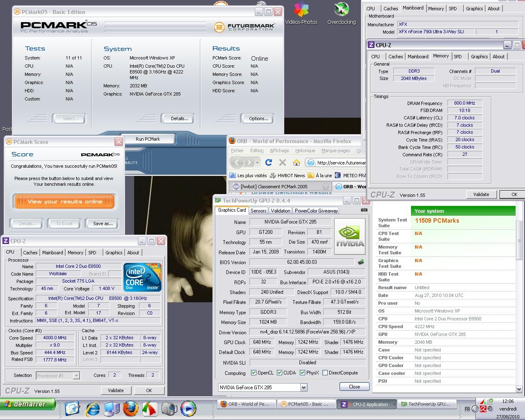
Task: Click the 11509 PCMarks score text
Action: [437, 221]
